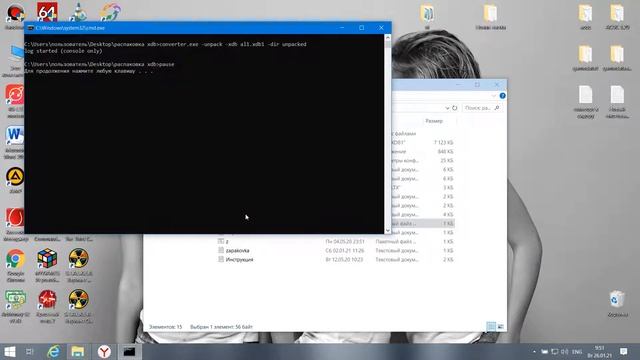The image size is (640, 360).
Task: Select the center-top desktop folder with label
Action: pyautogui.click(x=490, y=17)
